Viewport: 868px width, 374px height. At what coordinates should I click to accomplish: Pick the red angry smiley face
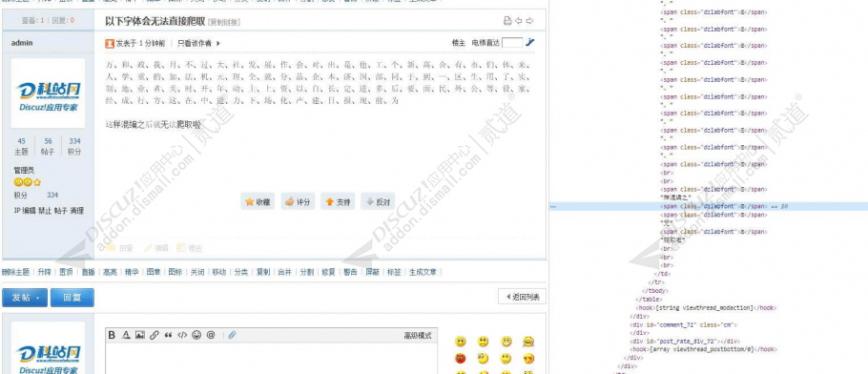coord(461,359)
